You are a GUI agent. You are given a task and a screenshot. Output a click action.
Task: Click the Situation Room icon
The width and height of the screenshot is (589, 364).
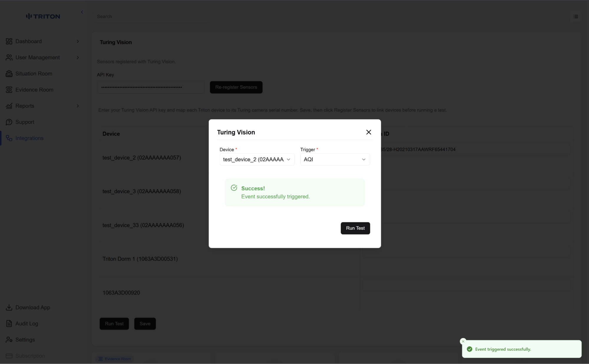9,74
